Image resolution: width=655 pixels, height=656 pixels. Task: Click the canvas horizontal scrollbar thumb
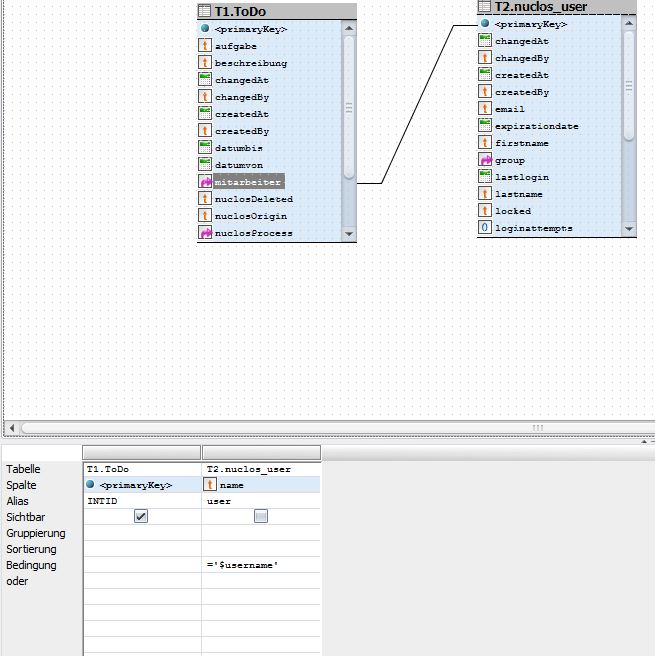click(x=338, y=428)
